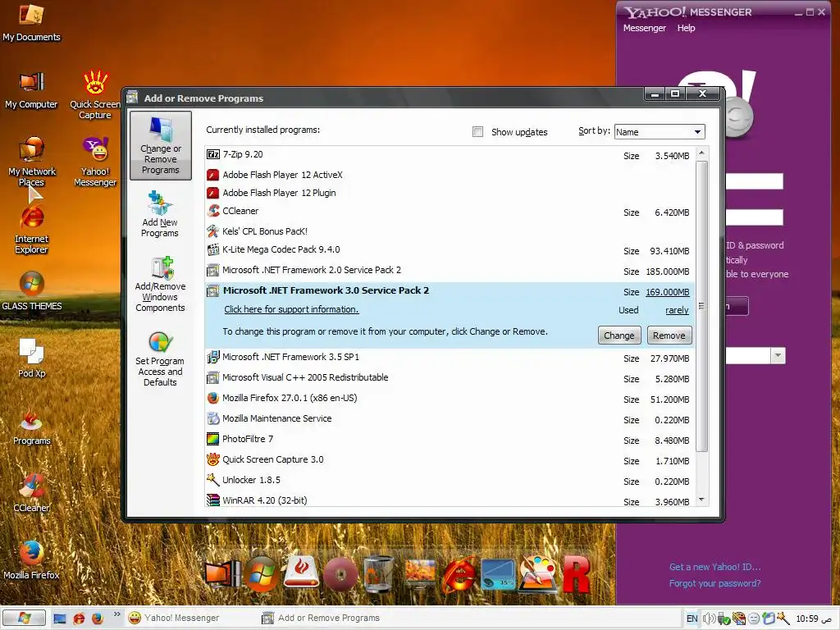The width and height of the screenshot is (840, 630).
Task: Select Adobe Flash Player 12 Plugin icon
Action: [x=213, y=193]
